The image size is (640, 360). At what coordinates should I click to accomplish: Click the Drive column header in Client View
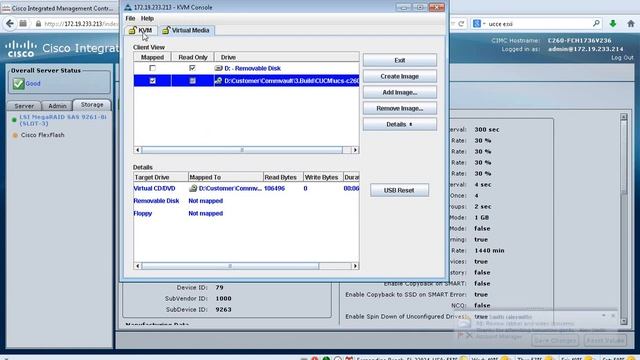pyautogui.click(x=287, y=57)
